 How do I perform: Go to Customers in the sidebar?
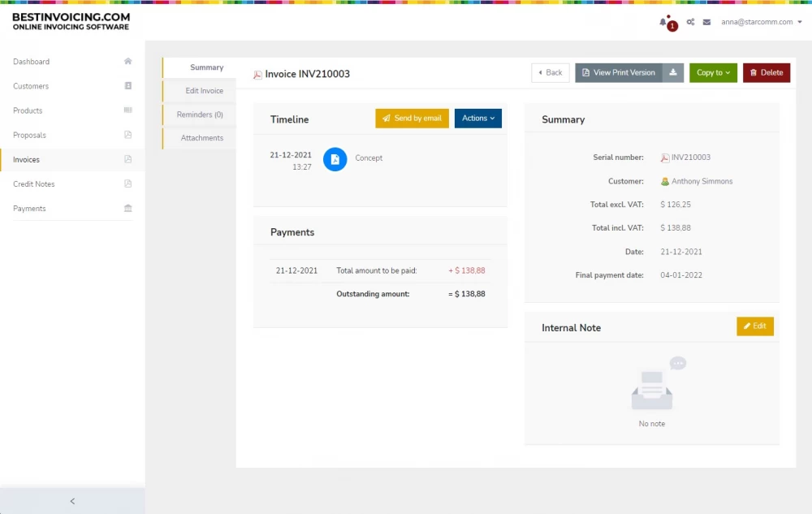coord(31,86)
